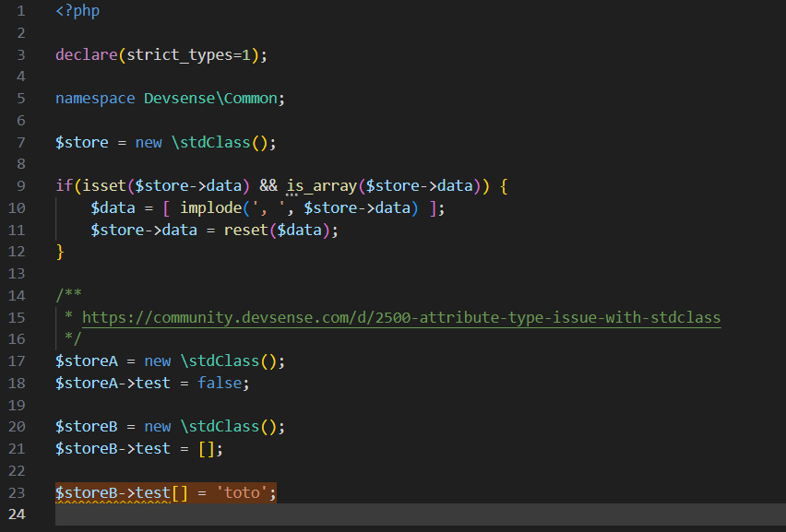Click line number 9 in the gutter
The width and height of the screenshot is (786, 532).
tap(20, 185)
